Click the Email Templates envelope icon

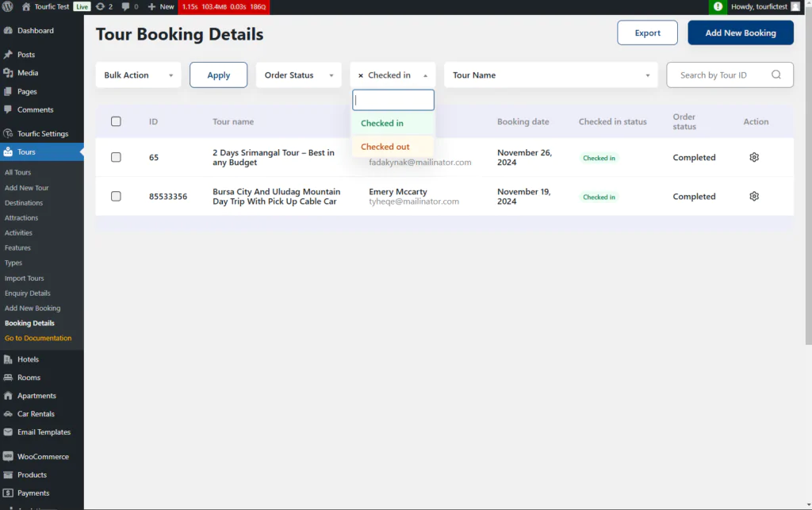tap(8, 431)
